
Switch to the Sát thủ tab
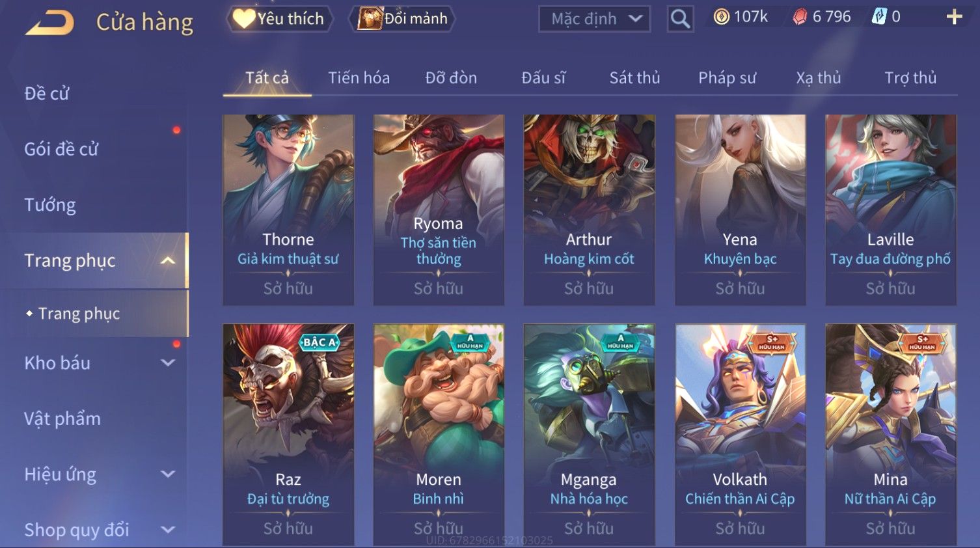tap(634, 78)
